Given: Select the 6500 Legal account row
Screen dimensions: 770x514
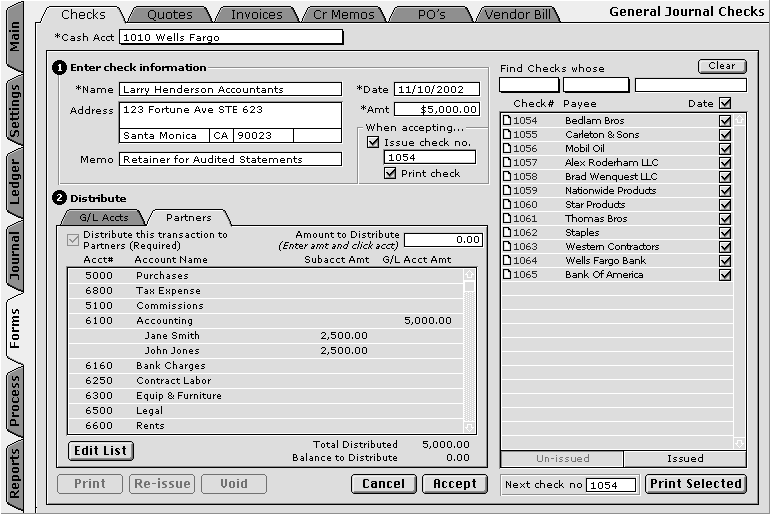Looking at the screenshot, I should 266,411.
